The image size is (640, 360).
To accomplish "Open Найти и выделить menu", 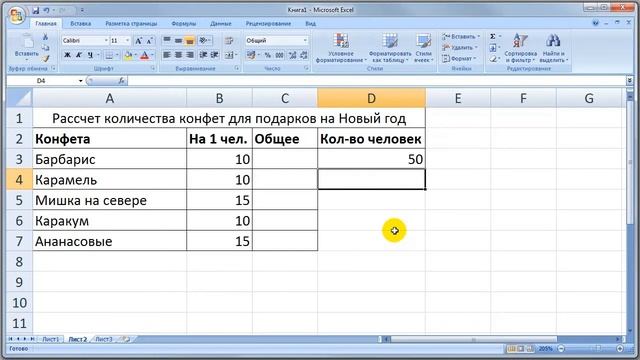I will 553,48.
